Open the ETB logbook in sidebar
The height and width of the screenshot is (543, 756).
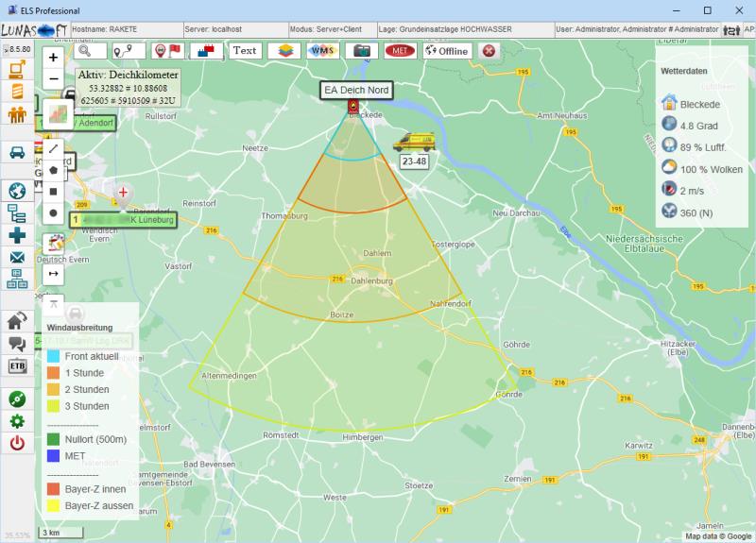(17, 366)
